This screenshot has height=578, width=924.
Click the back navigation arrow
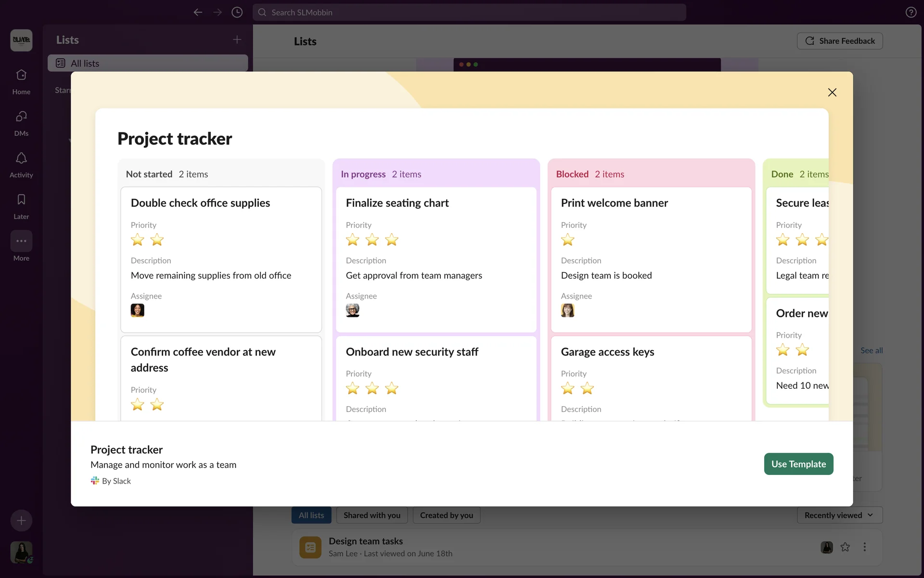click(x=198, y=13)
